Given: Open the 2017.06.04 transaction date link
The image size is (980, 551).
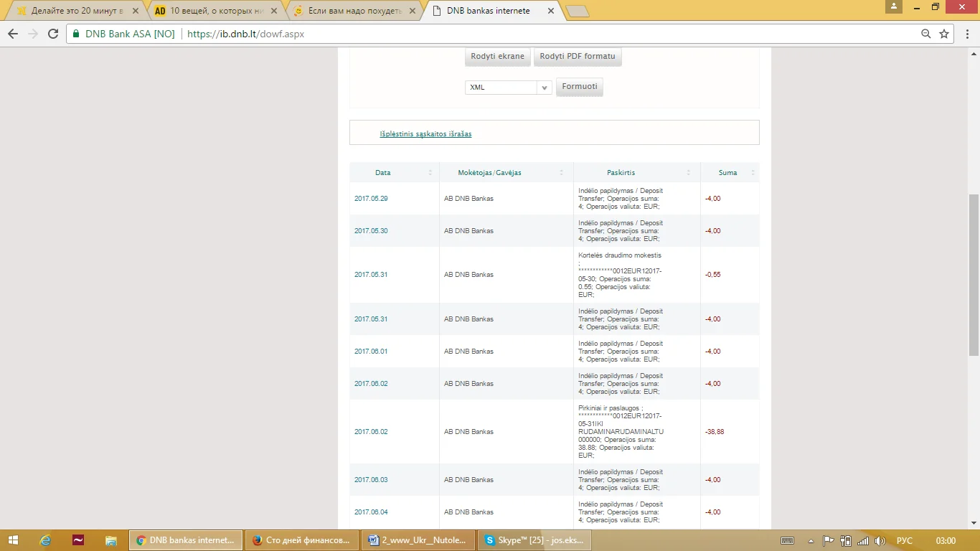Looking at the screenshot, I should click(371, 512).
